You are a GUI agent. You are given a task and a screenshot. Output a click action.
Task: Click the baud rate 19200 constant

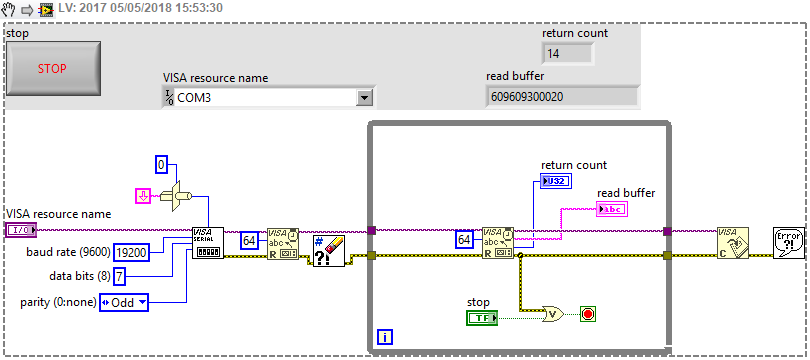[x=131, y=253]
